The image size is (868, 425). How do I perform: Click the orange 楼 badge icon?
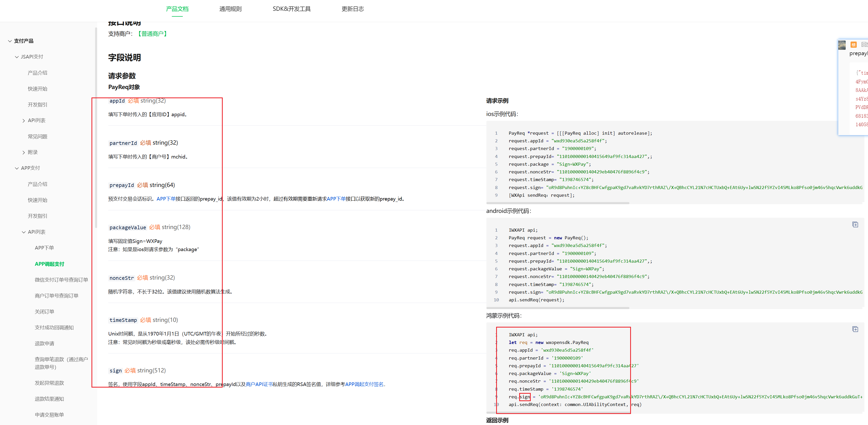click(x=853, y=45)
